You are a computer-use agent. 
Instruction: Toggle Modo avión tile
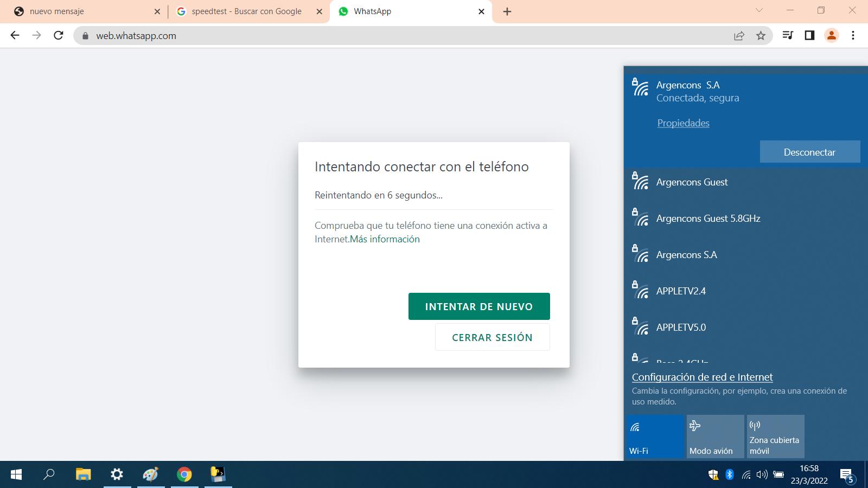[x=715, y=436]
